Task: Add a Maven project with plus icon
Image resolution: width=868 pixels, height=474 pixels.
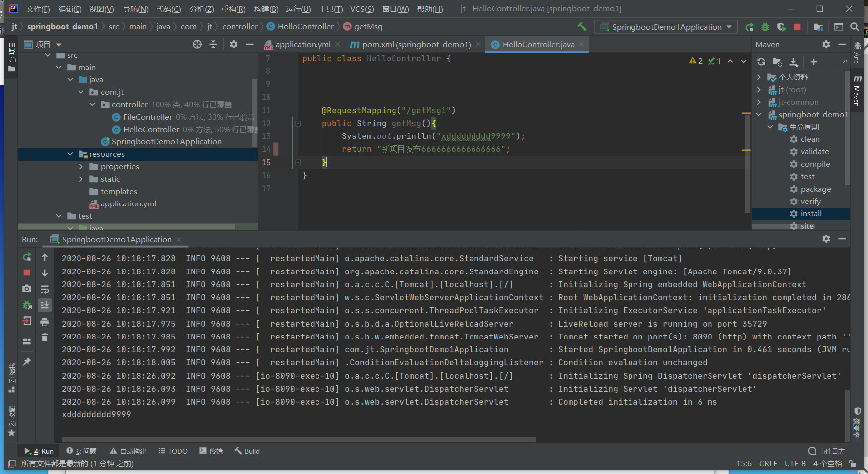Action: tap(814, 62)
